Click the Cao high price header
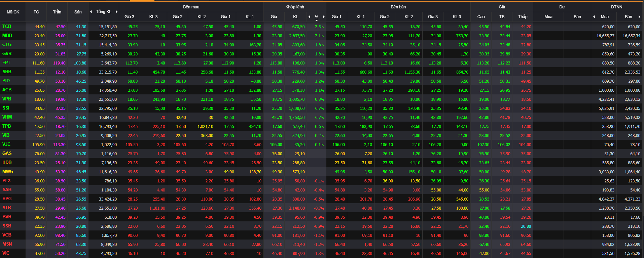This screenshot has height=258, width=644. coord(481,17)
